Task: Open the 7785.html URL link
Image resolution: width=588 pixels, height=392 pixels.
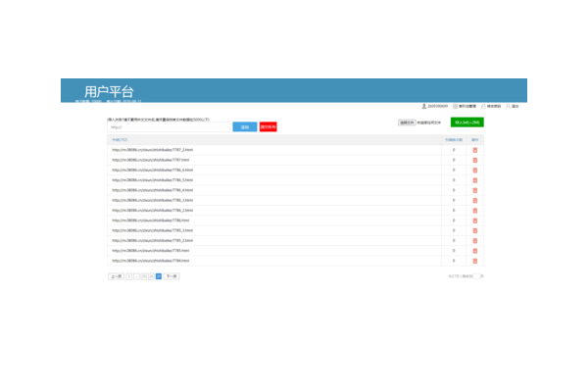Action: click(x=150, y=251)
